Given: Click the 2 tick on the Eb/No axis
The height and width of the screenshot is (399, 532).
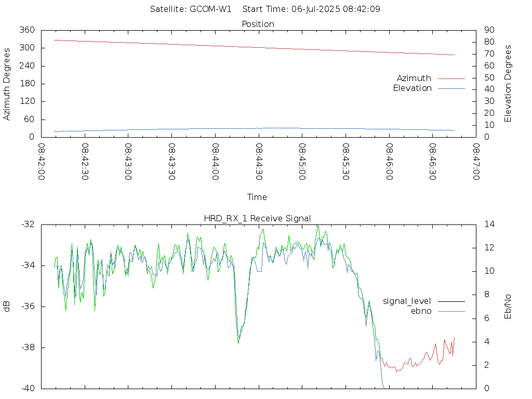Looking at the screenshot, I should [487, 365].
